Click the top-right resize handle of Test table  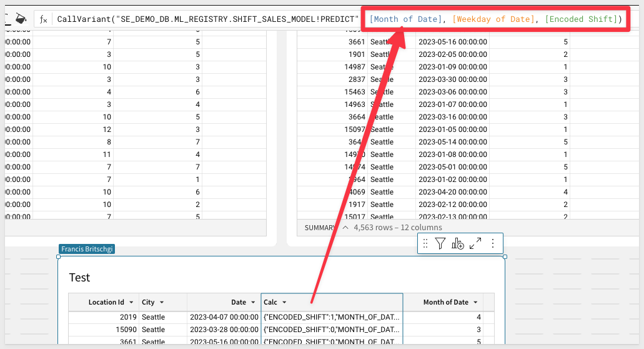[x=505, y=256]
